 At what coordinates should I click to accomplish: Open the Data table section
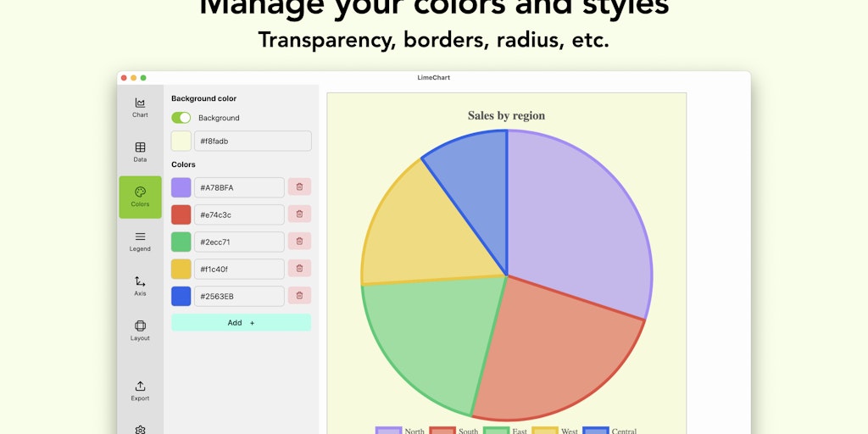(x=140, y=153)
